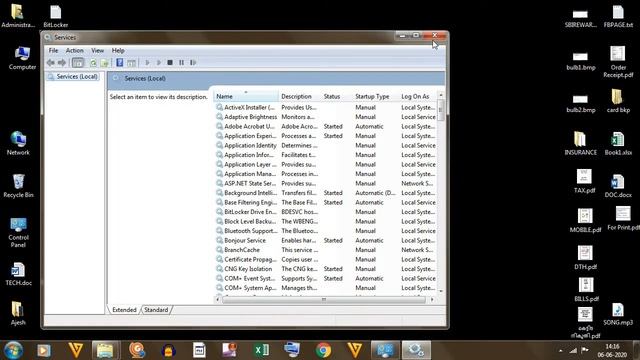Select the BitLocker desktop file

coord(56,16)
